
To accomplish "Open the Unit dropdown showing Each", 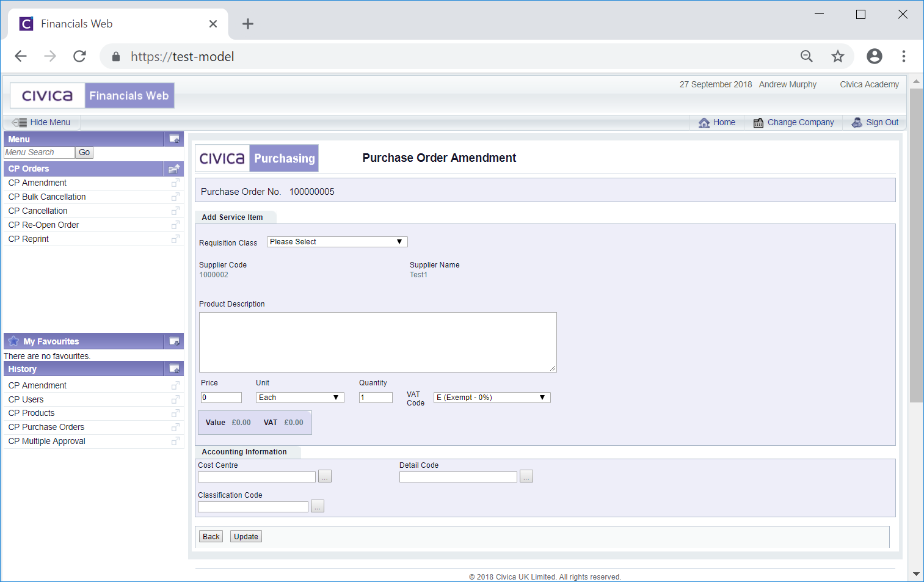I will click(x=300, y=398).
